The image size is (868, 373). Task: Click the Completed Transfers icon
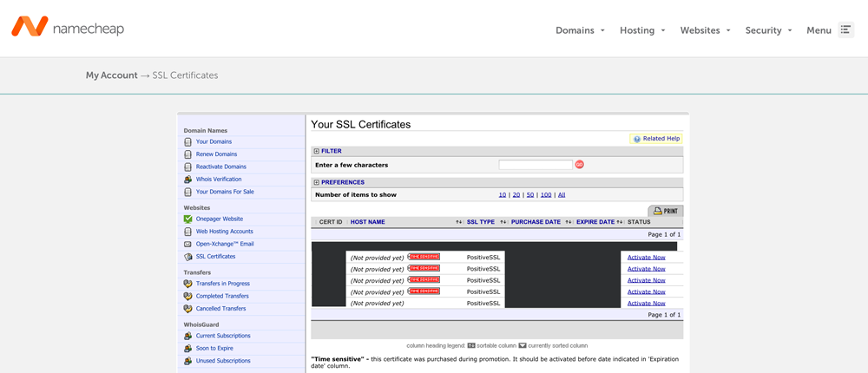pyautogui.click(x=187, y=296)
